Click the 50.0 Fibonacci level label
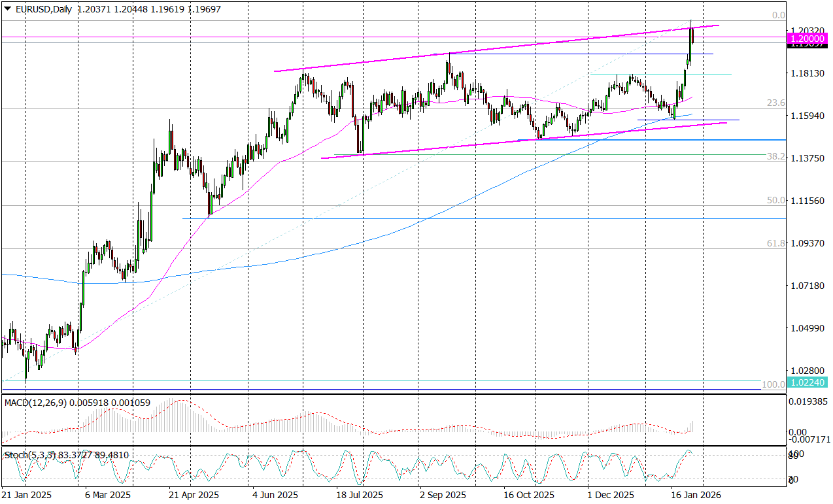This screenshot has width=833, height=504. tap(775, 200)
